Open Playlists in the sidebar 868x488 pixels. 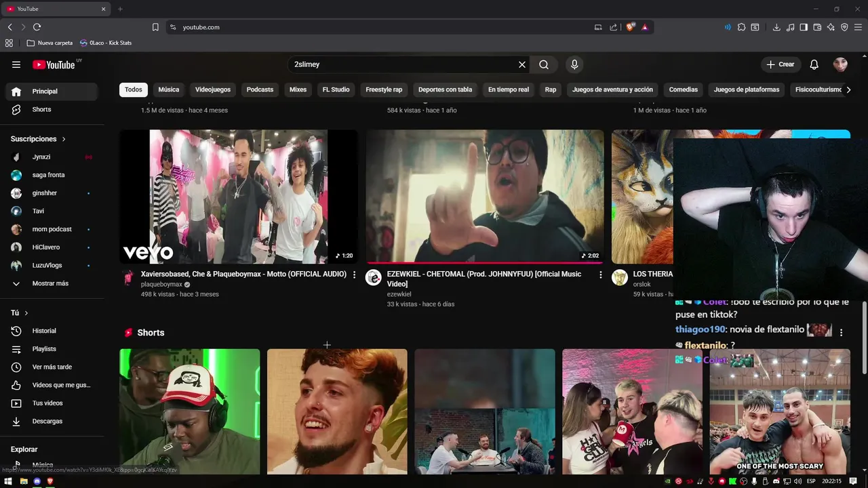point(52,349)
